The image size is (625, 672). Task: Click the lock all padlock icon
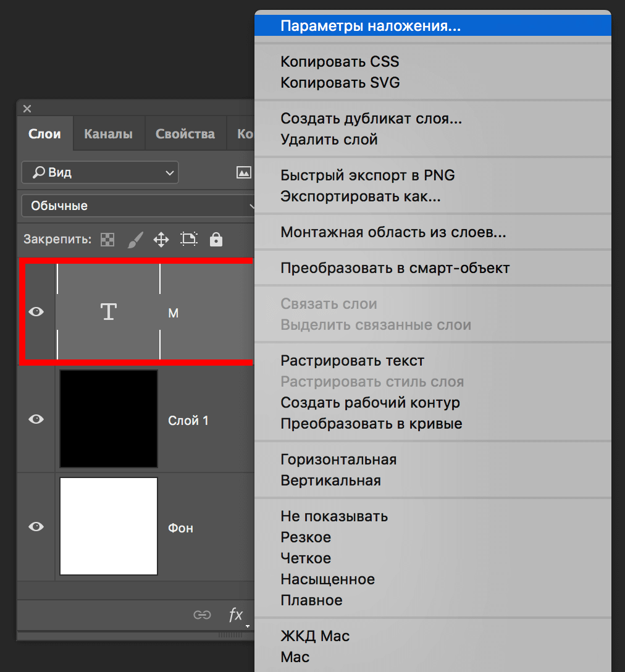tap(216, 240)
